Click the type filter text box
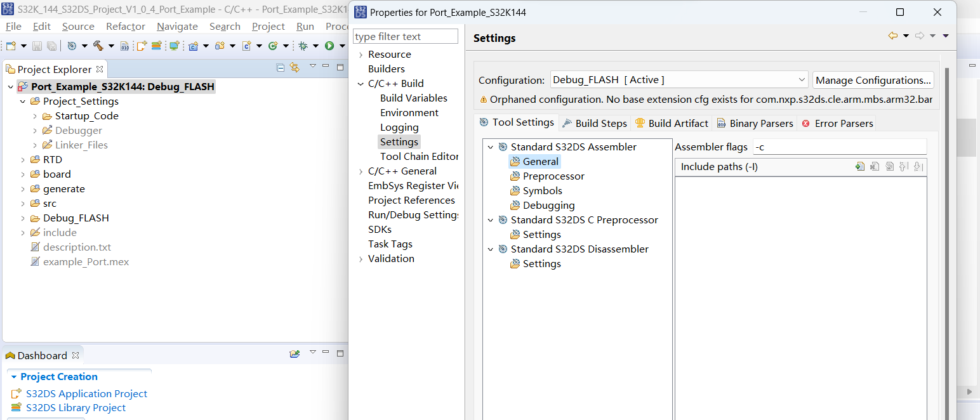Viewport: 980px width, 420px height. [405, 36]
